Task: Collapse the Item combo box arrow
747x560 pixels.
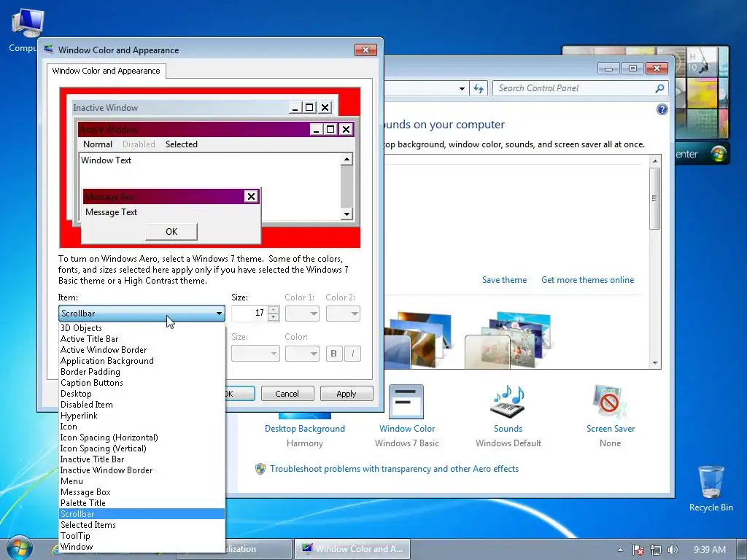Action: (x=219, y=314)
